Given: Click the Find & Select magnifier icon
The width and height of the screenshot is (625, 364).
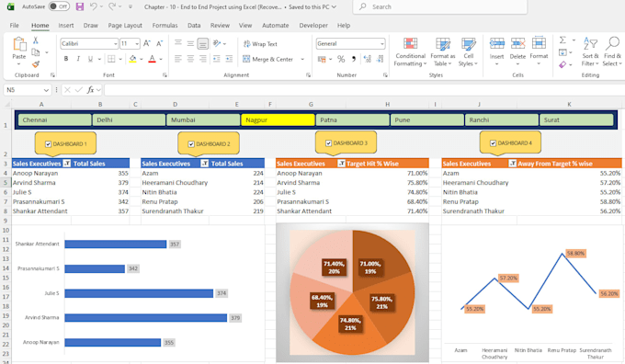Looking at the screenshot, I should click(x=613, y=43).
